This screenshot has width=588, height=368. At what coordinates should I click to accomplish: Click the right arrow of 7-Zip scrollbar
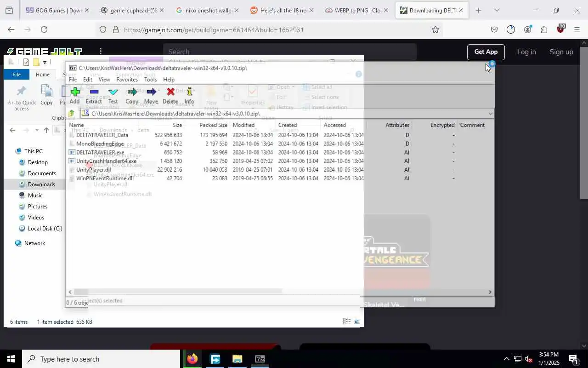click(x=490, y=292)
